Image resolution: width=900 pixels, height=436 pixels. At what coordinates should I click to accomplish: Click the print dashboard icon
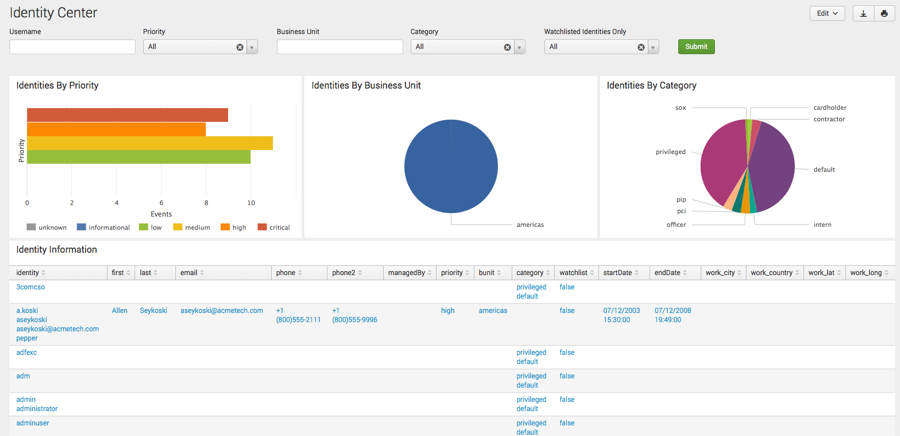click(x=884, y=14)
